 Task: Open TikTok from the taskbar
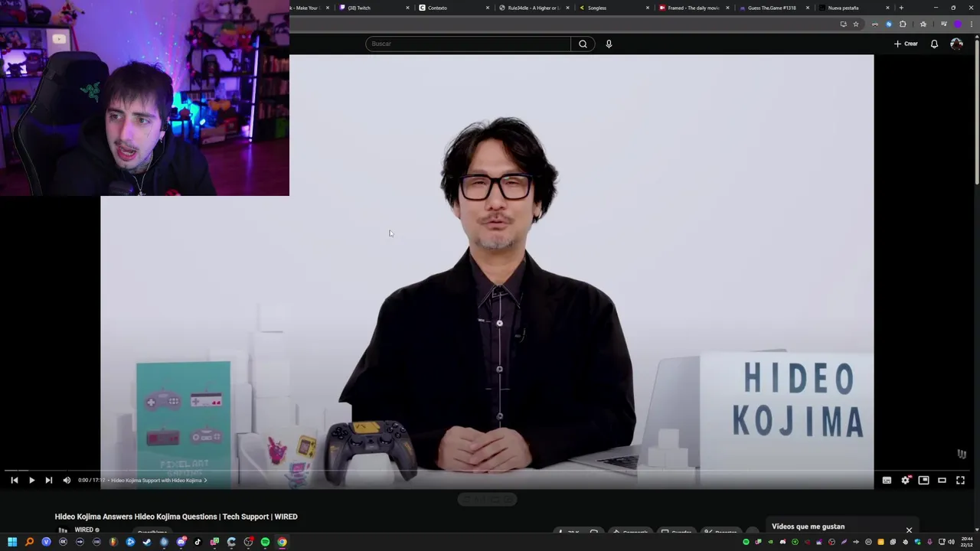198,542
